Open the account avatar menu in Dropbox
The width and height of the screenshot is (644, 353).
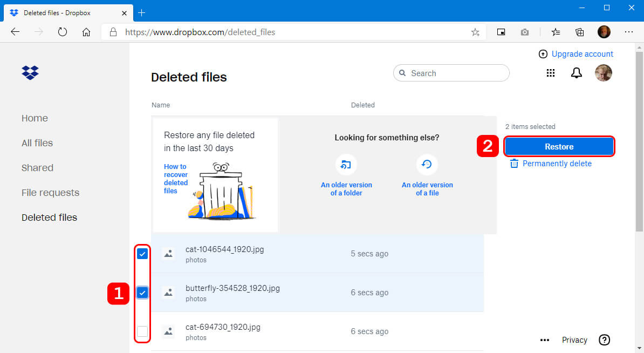tap(603, 73)
